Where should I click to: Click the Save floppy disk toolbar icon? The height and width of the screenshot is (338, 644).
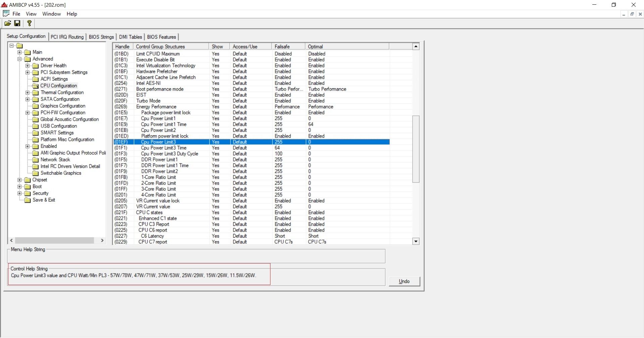(17, 23)
